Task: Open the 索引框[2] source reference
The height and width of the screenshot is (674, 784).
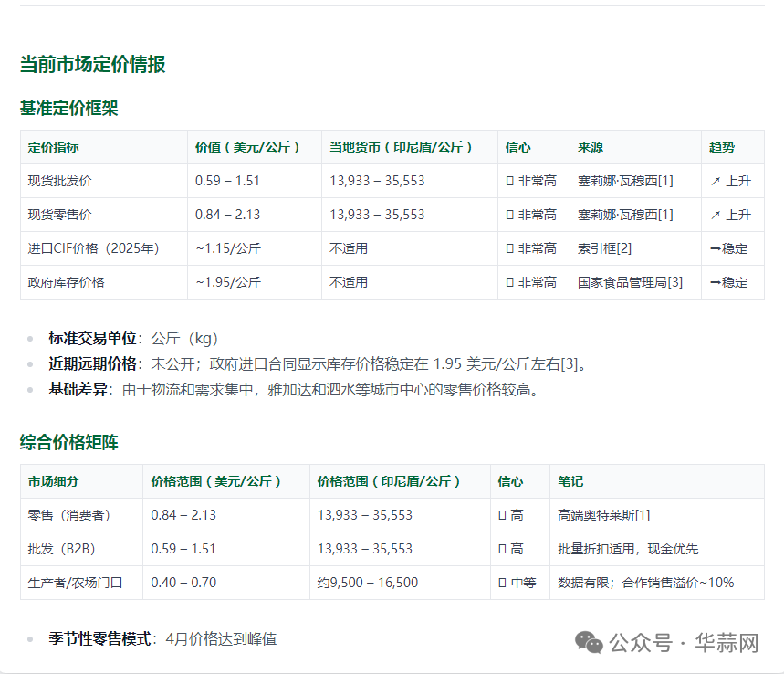Action: [604, 248]
